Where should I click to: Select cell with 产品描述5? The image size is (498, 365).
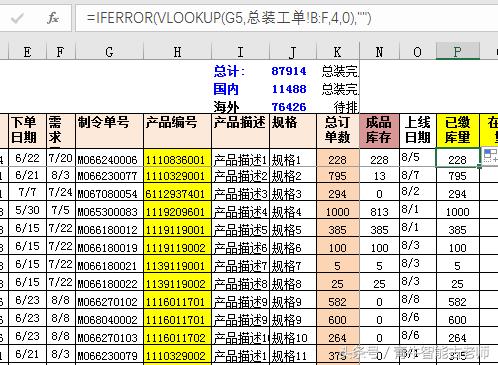point(240,228)
